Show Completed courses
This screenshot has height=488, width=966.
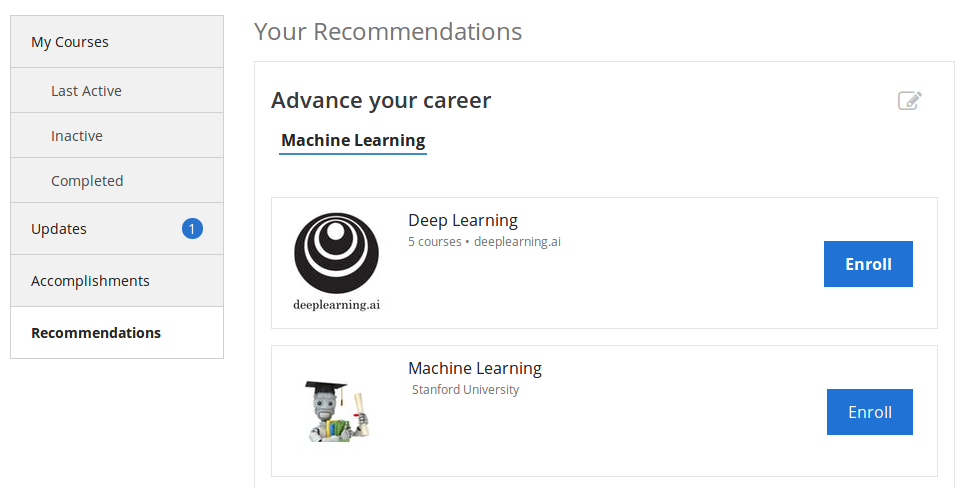pyautogui.click(x=117, y=181)
